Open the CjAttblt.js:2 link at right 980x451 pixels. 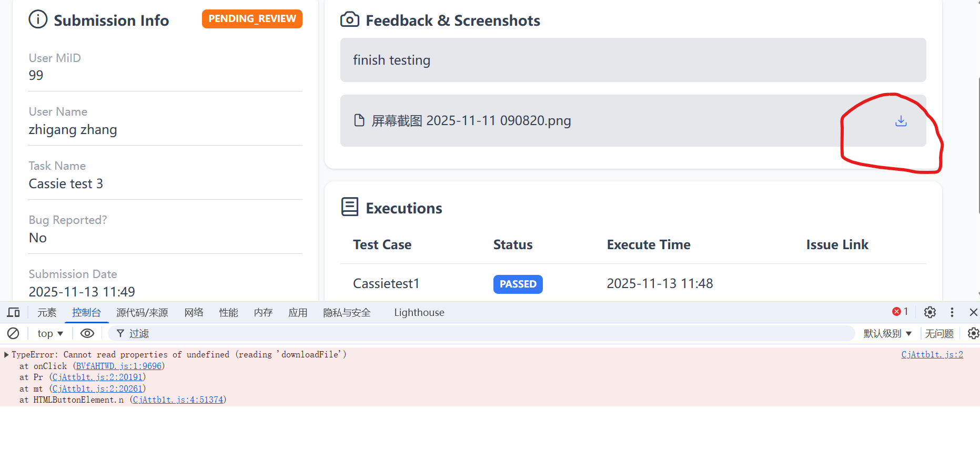tap(932, 354)
